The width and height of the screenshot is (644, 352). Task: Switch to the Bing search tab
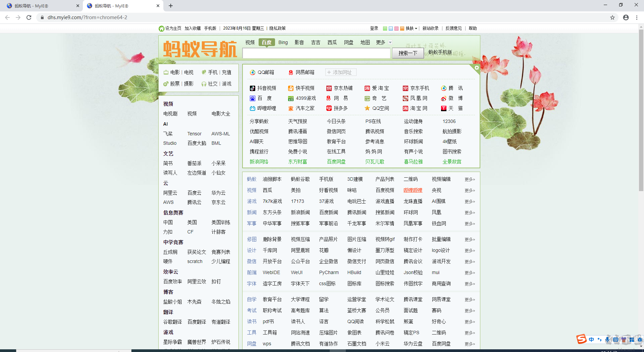[283, 42]
